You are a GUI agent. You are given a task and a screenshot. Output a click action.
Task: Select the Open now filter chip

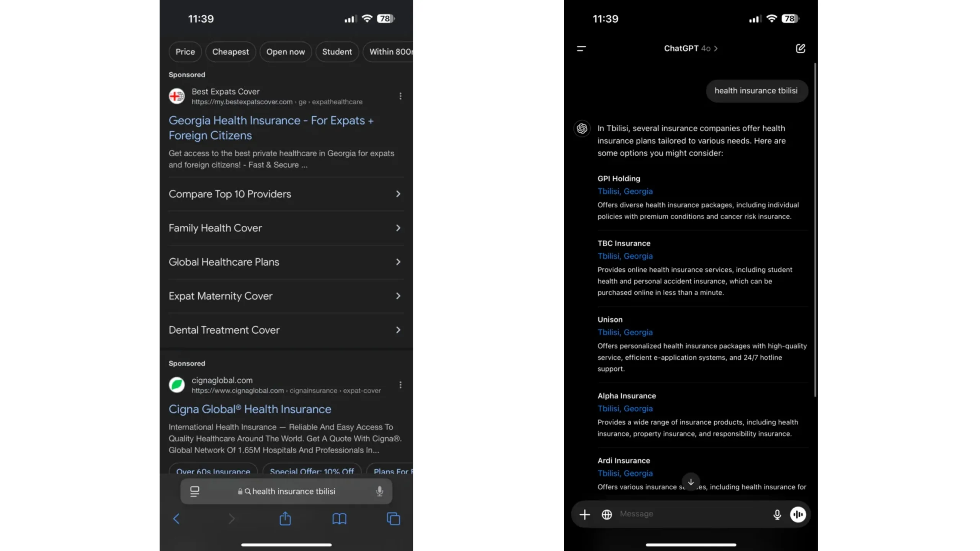(x=286, y=52)
